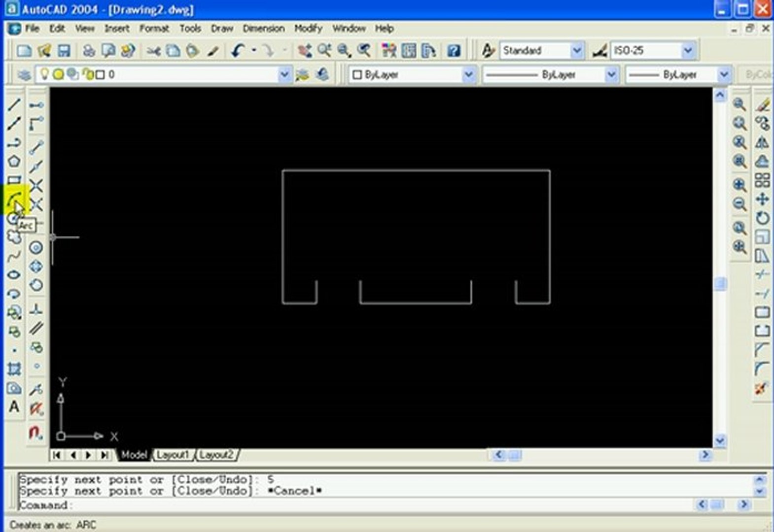The width and height of the screenshot is (774, 532).
Task: Click layer 0 color square
Action: click(100, 75)
